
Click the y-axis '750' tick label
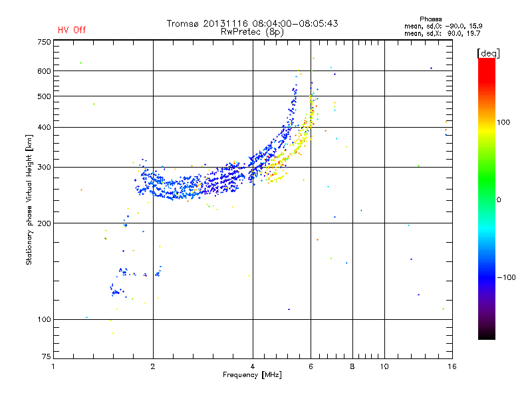click(x=44, y=42)
